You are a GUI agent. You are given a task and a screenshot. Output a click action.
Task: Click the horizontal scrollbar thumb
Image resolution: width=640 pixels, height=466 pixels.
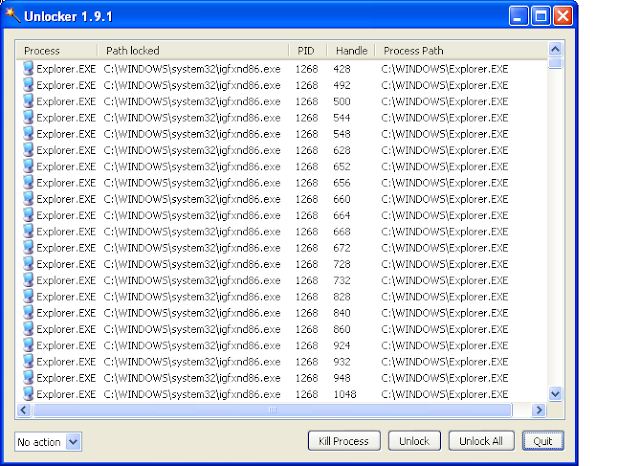(273, 410)
